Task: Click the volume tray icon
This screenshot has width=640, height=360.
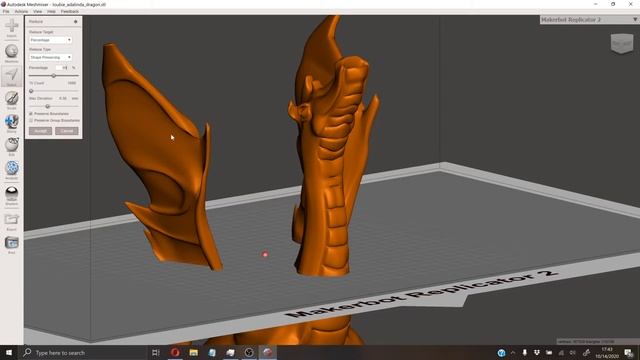Action: point(573,353)
